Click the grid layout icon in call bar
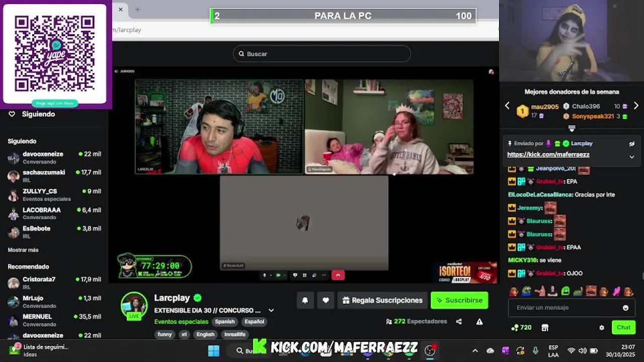This screenshot has height=362, width=644. [304, 275]
